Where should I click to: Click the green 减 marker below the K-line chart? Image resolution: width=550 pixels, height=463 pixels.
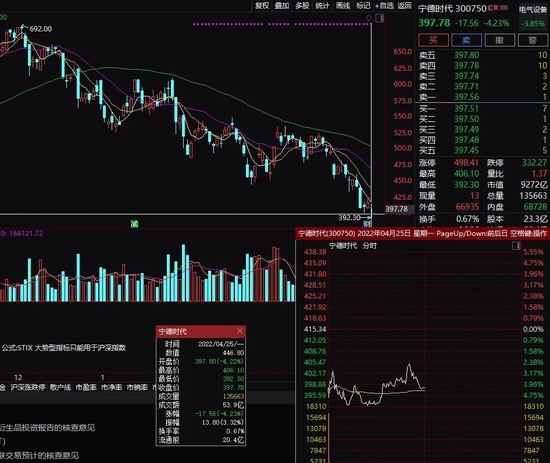[x=134, y=223]
